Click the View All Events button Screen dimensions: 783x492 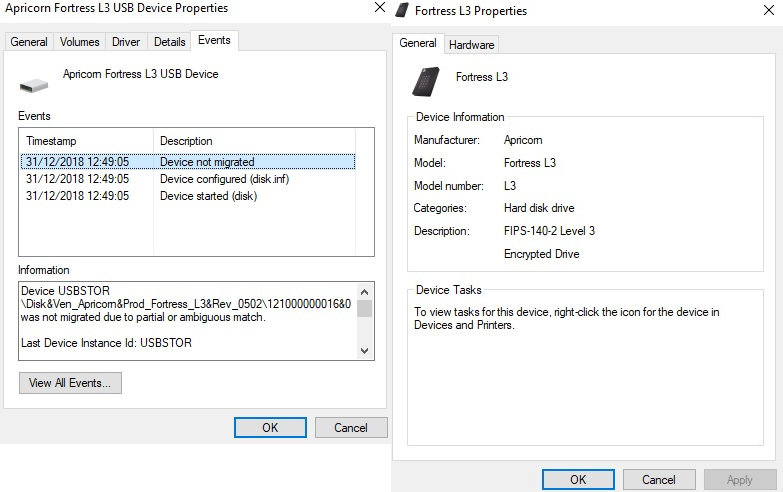point(70,383)
